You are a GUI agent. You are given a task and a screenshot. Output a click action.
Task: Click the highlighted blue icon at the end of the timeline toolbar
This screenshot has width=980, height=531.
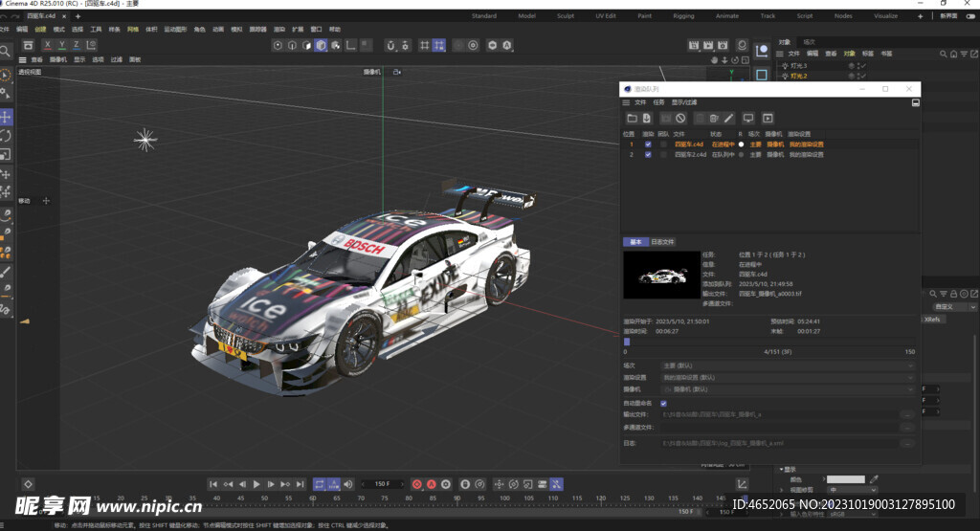pyautogui.click(x=556, y=484)
